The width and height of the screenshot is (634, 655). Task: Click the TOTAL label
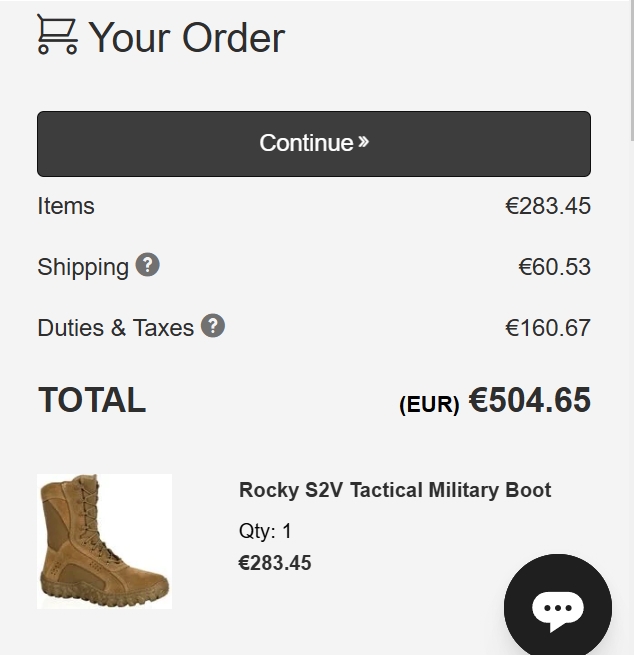[x=92, y=400]
